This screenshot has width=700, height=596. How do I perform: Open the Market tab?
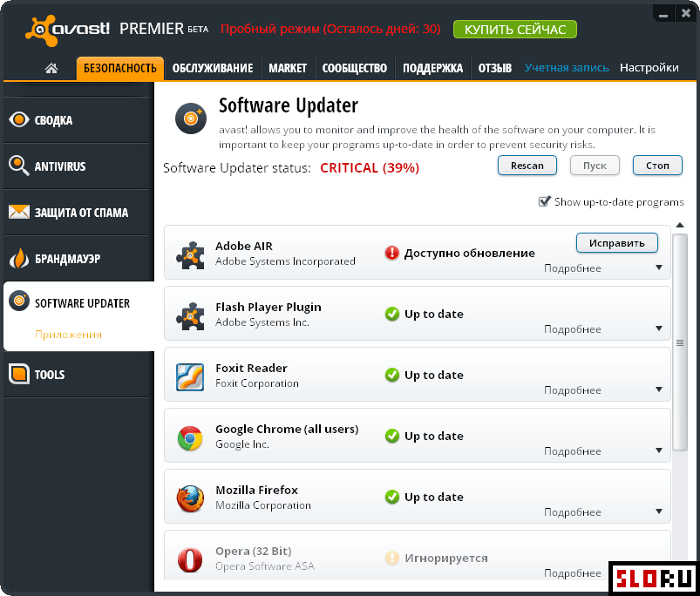coord(288,68)
